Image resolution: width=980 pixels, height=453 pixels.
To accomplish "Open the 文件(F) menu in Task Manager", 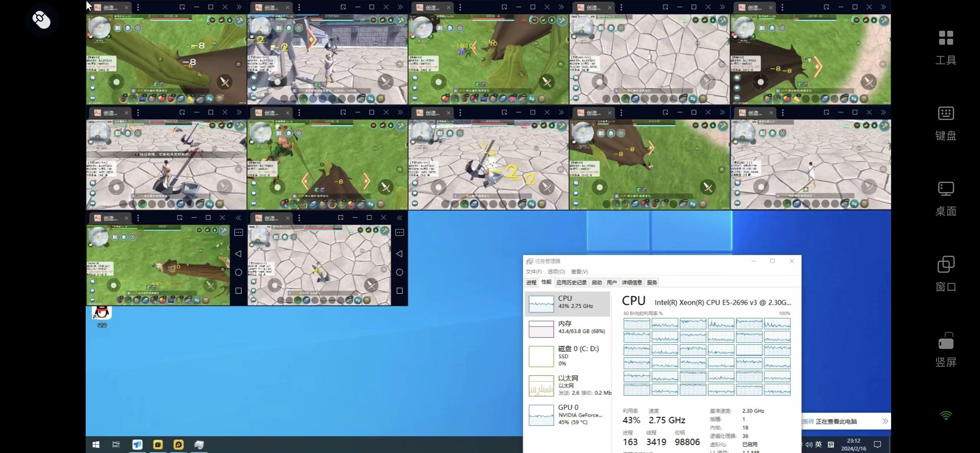I will (534, 272).
